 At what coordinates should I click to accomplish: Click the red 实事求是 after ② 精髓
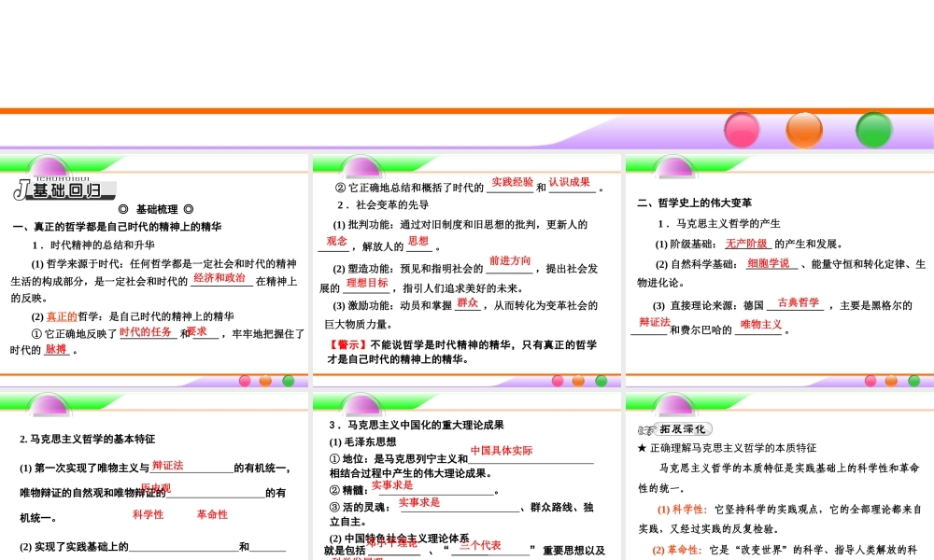point(392,485)
